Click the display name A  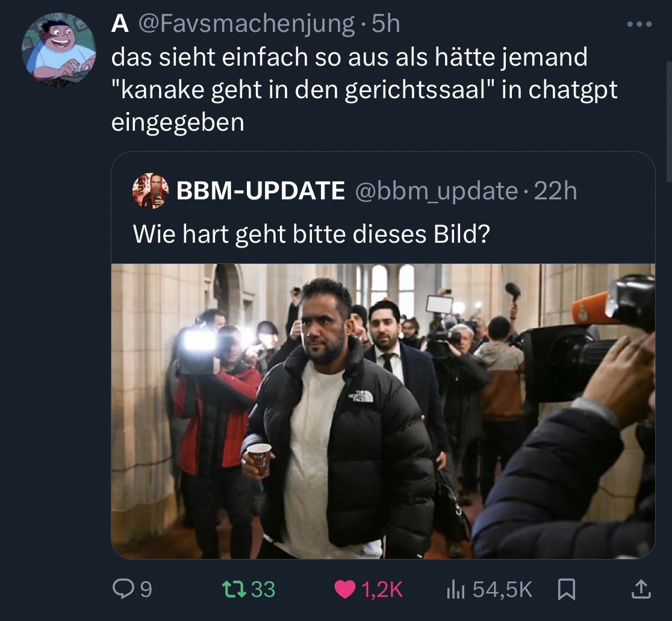[x=120, y=23]
